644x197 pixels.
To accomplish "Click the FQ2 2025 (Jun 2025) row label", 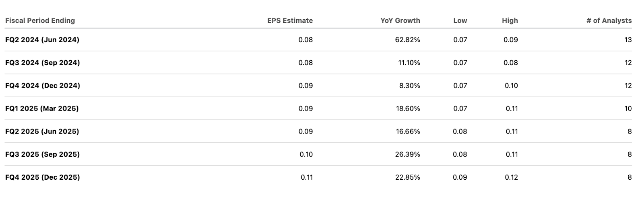I will (x=42, y=131).
